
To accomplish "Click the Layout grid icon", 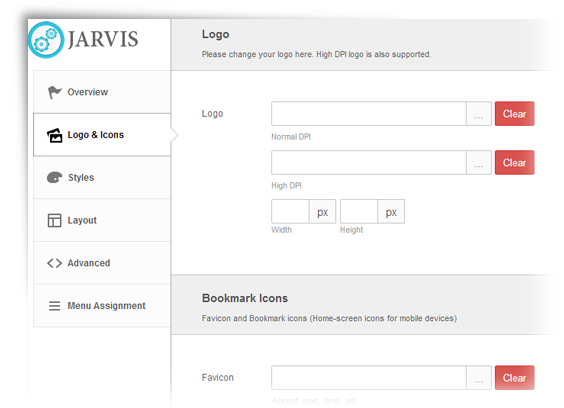I will coord(54,220).
